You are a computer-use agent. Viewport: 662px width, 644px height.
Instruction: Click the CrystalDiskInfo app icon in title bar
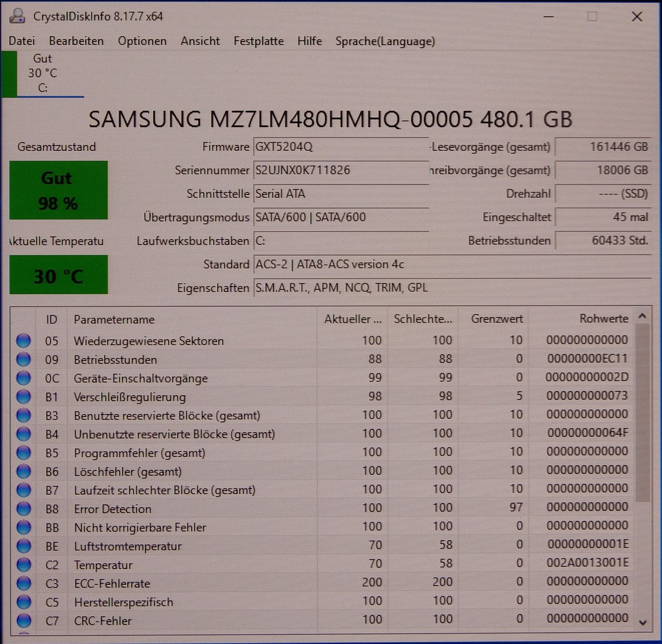[x=17, y=16]
